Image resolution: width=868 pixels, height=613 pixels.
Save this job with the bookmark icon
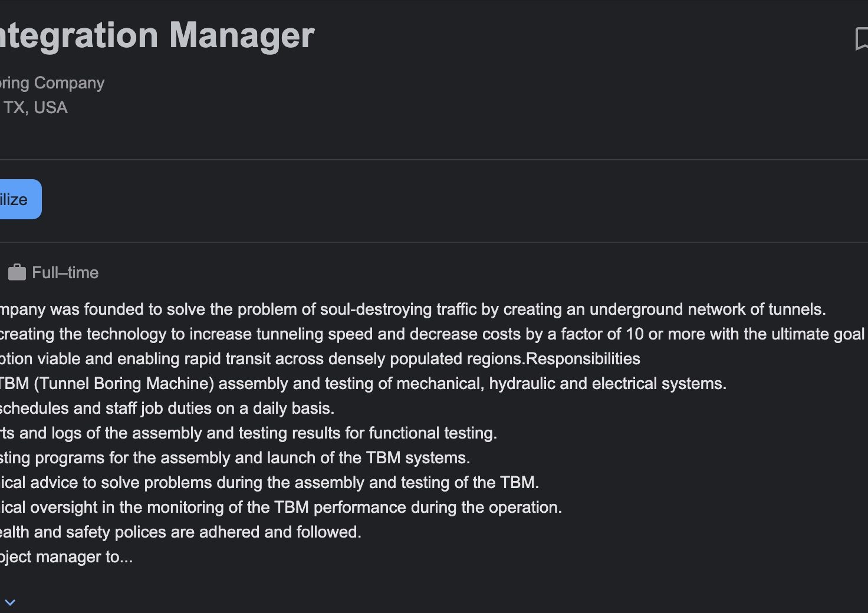[x=862, y=39]
